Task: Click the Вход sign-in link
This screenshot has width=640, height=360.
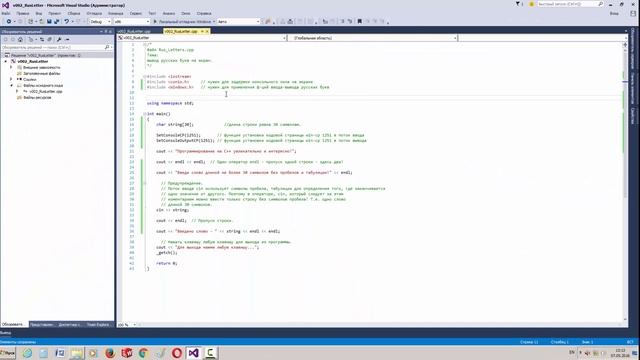Action: point(614,13)
